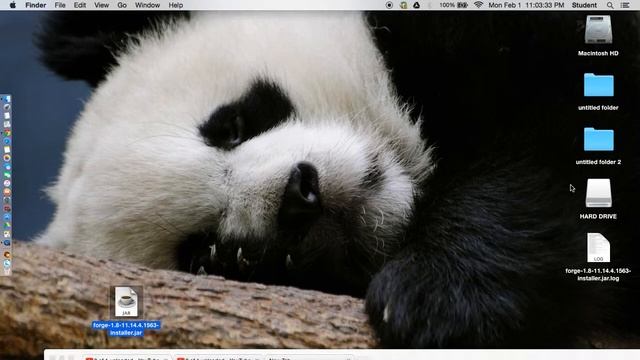Open the Go menu
The image size is (640, 360).
point(122,5)
